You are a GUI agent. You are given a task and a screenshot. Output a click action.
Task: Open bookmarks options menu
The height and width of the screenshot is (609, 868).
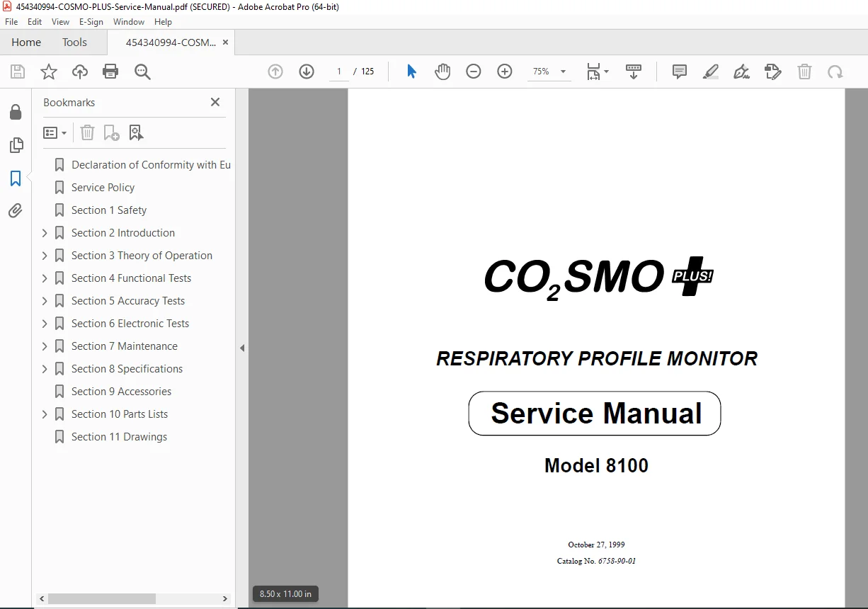[x=55, y=132]
